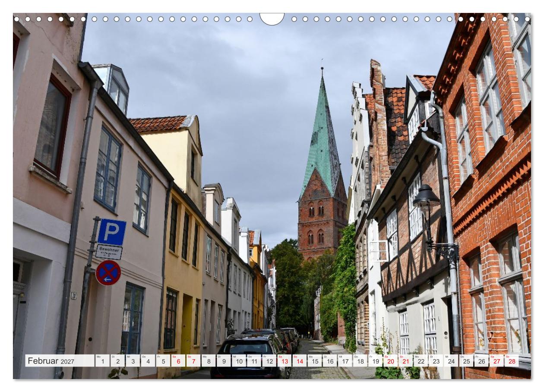Choose red Sunday date 21
The height and width of the screenshot is (392, 544).
point(405,361)
